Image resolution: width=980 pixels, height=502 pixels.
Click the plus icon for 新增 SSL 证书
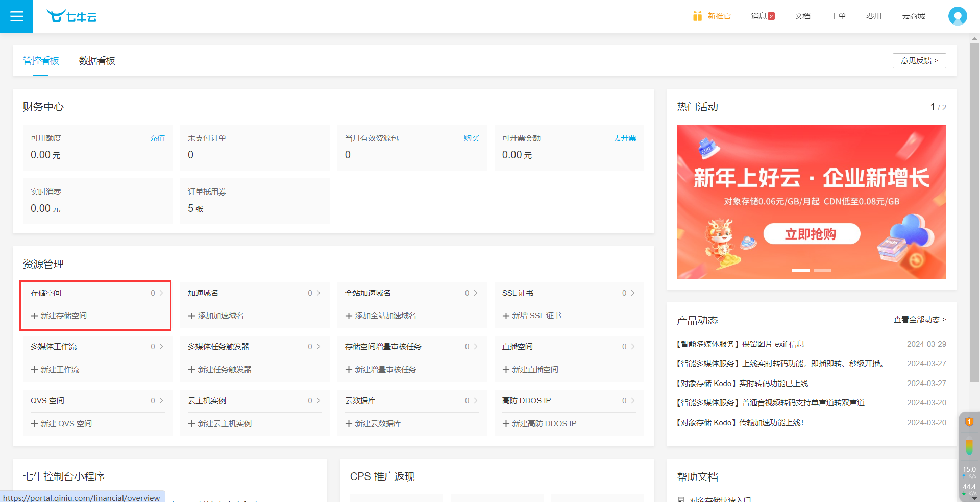click(x=506, y=316)
